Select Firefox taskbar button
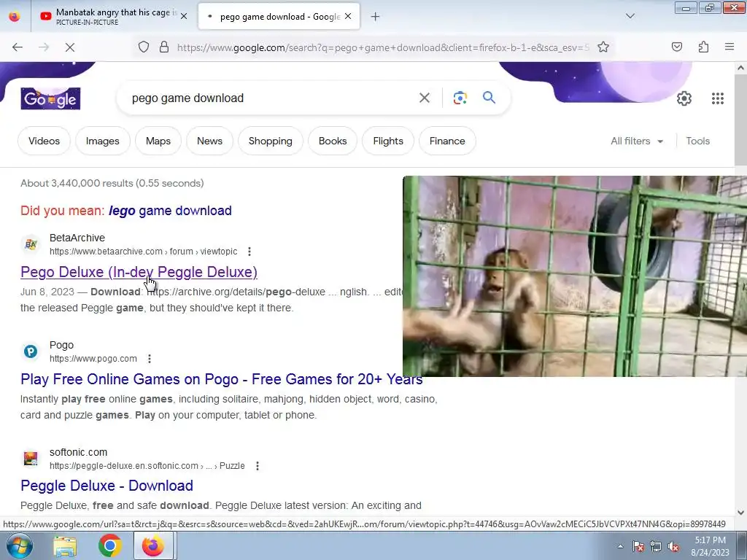 pos(153,546)
